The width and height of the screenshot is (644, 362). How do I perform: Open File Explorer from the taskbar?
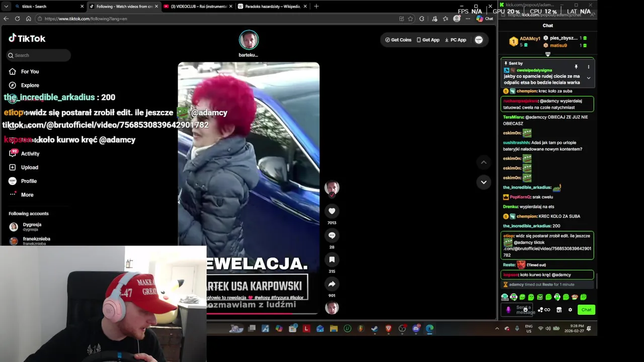pos(334,329)
